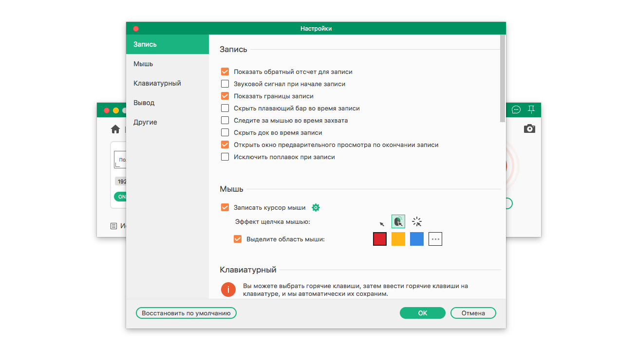
Task: Open the 'Вывод' settings section
Action: (144, 103)
